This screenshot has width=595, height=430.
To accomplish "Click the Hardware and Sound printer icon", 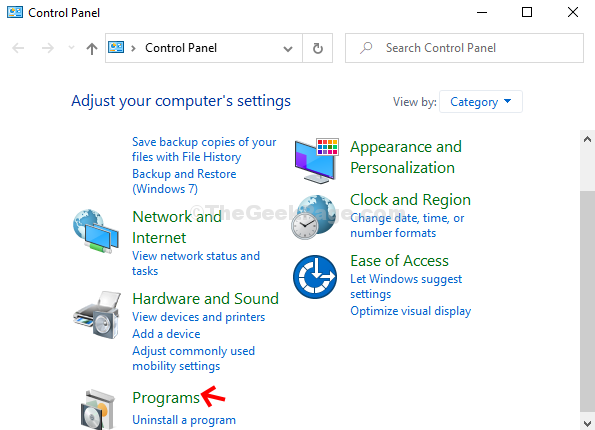I will click(97, 315).
